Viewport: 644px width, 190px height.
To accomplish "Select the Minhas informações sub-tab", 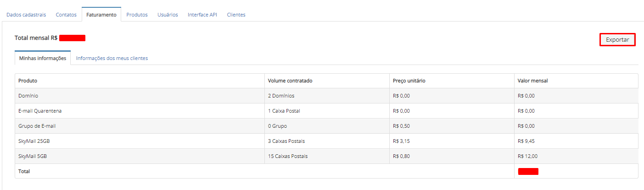I will [x=43, y=58].
